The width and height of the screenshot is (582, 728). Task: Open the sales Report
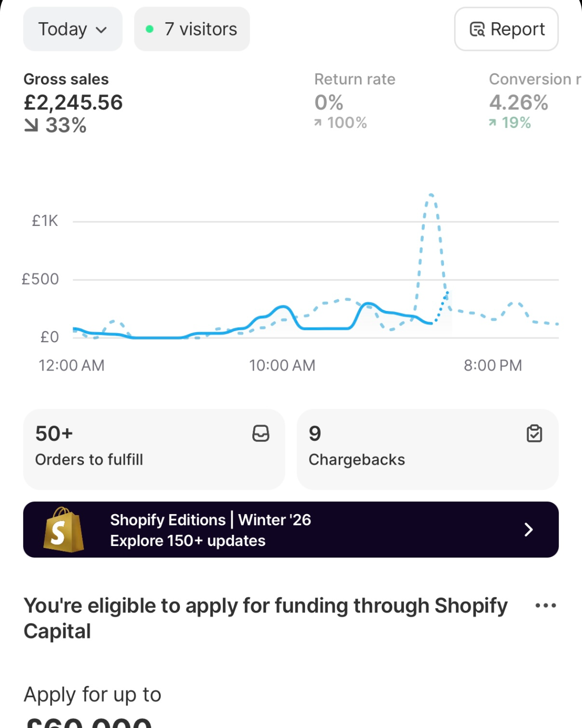point(506,29)
